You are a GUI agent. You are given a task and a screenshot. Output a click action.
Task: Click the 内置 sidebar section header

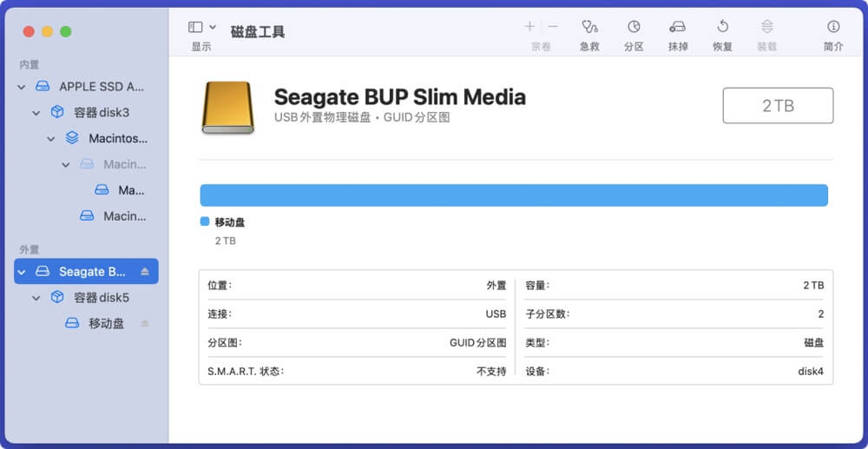coord(30,65)
